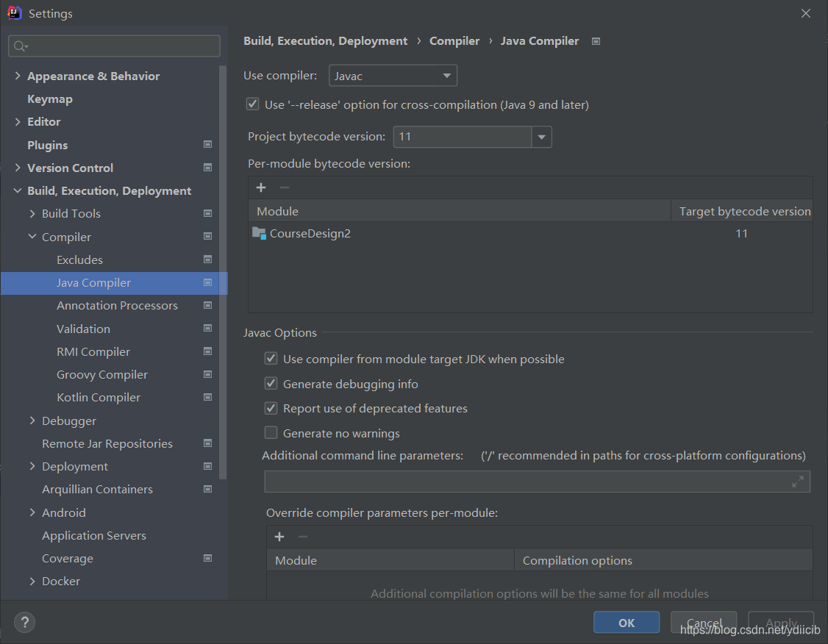828x644 pixels.
Task: Enable 'Generate no warnings' checkbox
Action: point(271,433)
